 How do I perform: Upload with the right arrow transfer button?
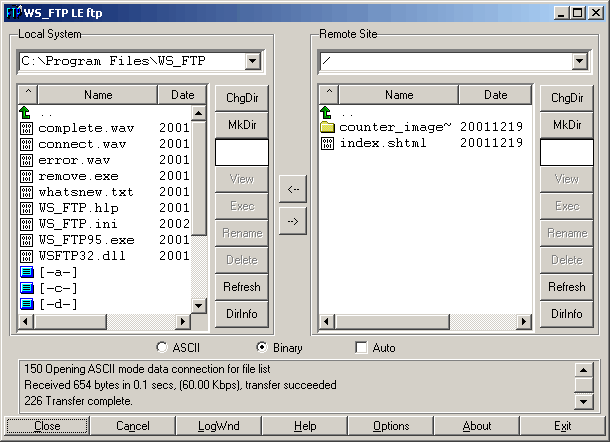pos(293,221)
